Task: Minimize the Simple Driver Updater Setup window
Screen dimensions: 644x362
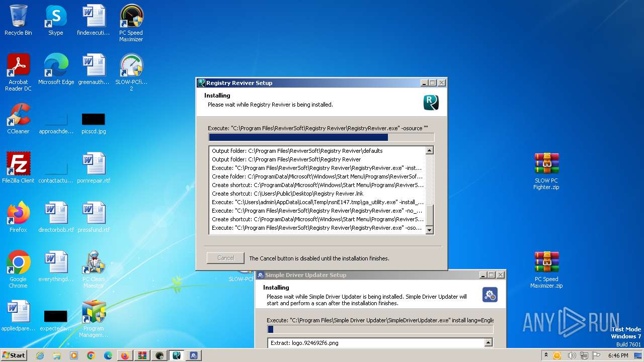Action: pos(483,275)
